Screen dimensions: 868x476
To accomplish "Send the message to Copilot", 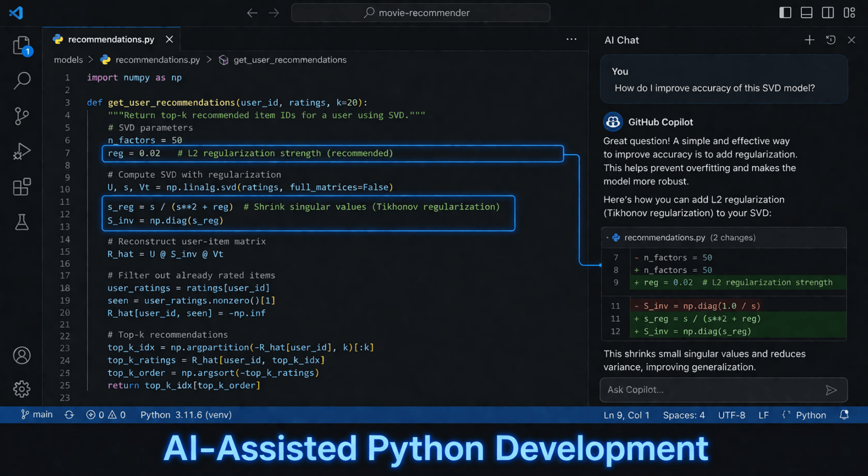I will pyautogui.click(x=831, y=390).
